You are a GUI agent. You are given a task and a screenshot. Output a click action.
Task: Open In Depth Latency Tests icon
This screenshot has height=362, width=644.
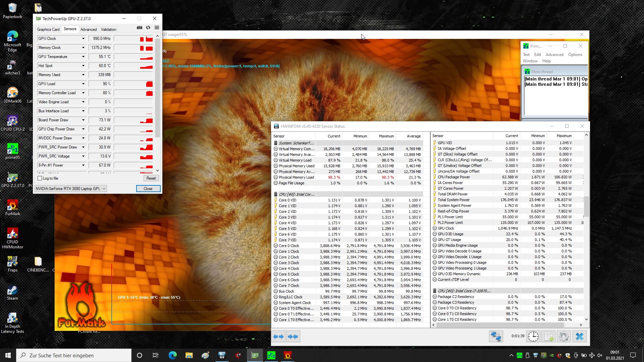pyautogui.click(x=12, y=323)
